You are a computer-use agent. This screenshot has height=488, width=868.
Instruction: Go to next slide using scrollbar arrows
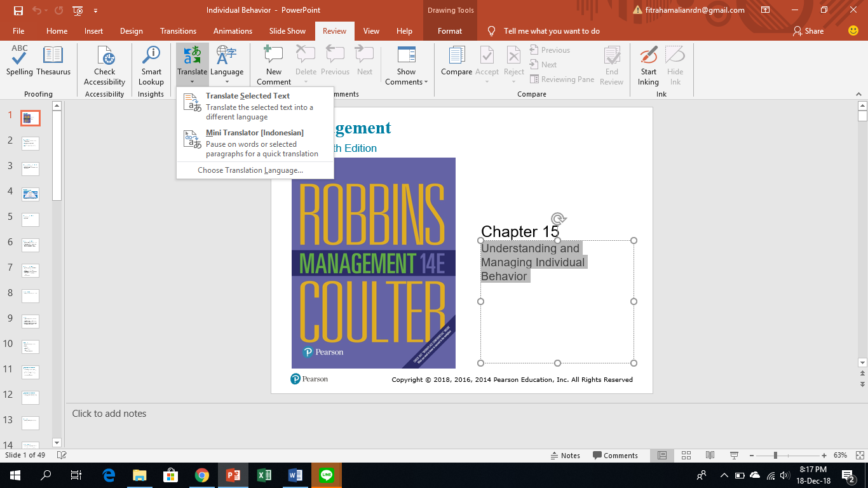pyautogui.click(x=862, y=384)
